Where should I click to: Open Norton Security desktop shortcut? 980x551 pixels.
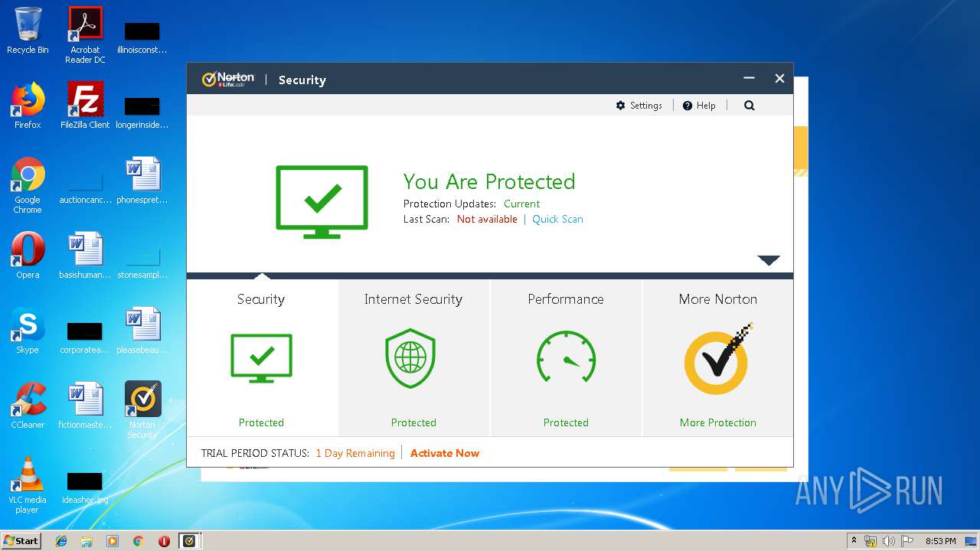pyautogui.click(x=142, y=410)
